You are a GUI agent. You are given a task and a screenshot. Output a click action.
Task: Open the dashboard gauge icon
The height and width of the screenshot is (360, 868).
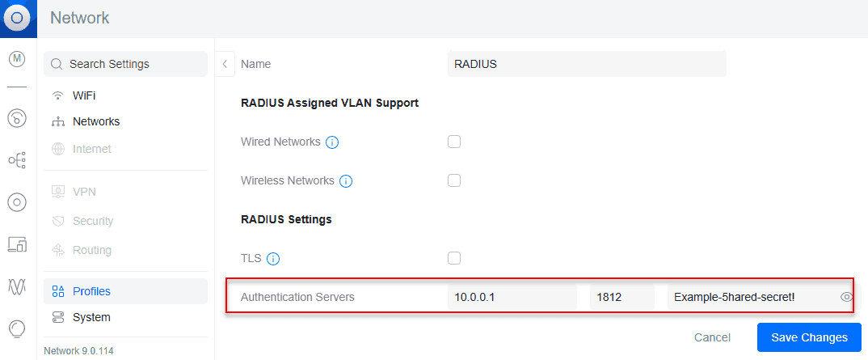point(17,118)
